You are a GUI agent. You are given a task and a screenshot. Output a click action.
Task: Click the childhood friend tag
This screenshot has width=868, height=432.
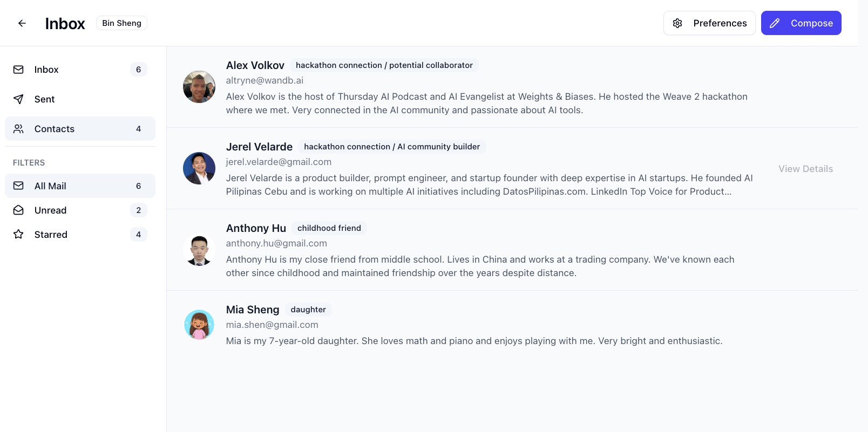(329, 228)
